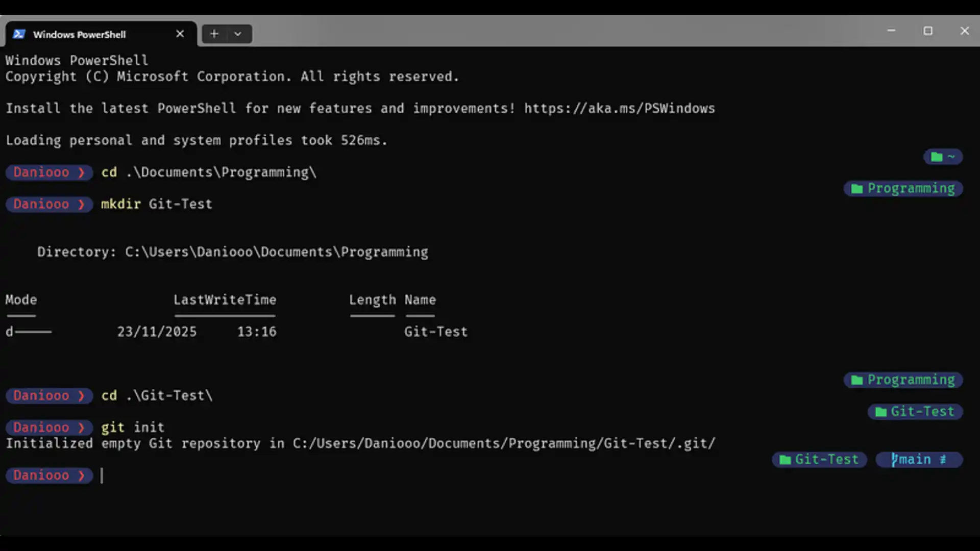This screenshot has width=980, height=551.
Task: Click the Daniooo prompt before git init
Action: pos(49,428)
